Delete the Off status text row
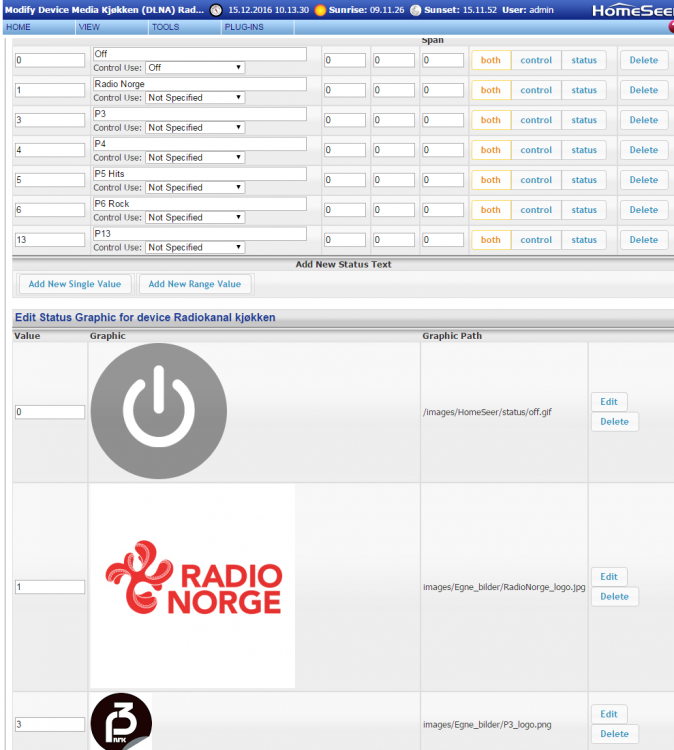This screenshot has width=674, height=750. point(644,60)
